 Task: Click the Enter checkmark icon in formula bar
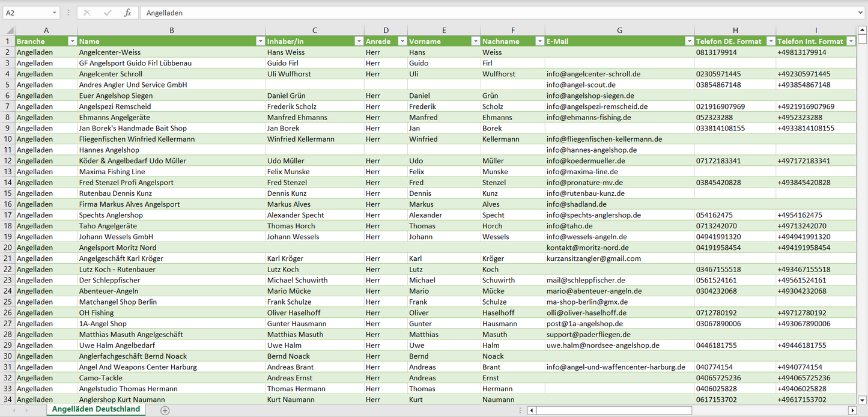point(108,13)
